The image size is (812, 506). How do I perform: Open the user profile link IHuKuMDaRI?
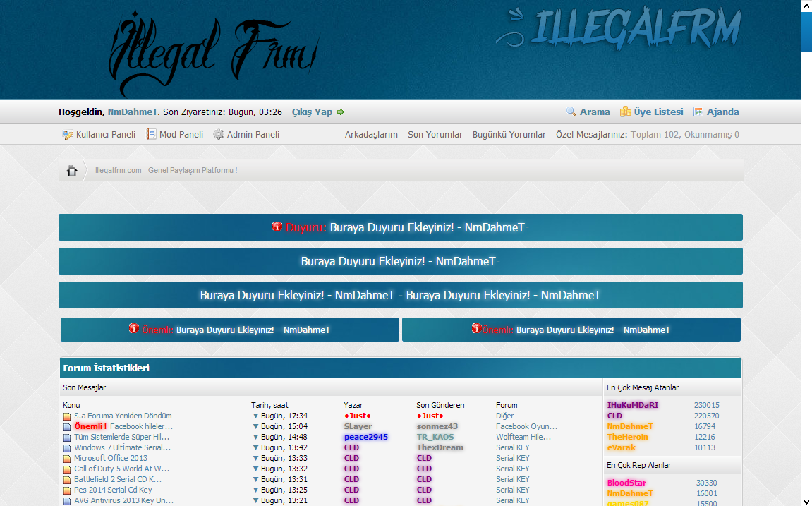tap(632, 405)
